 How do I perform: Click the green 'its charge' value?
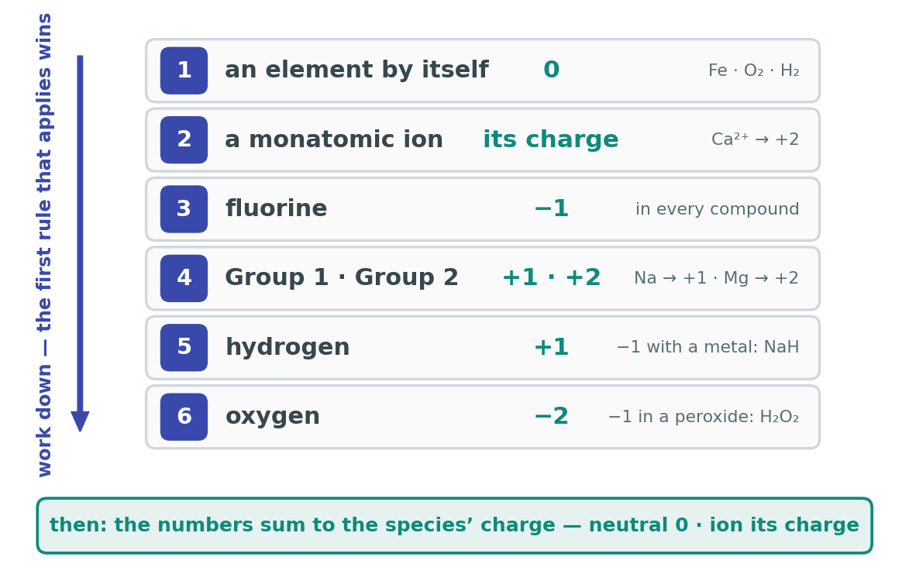tap(551, 139)
